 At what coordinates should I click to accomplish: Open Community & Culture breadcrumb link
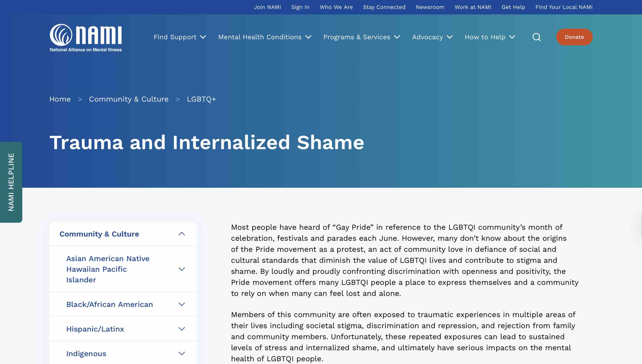[x=129, y=99]
